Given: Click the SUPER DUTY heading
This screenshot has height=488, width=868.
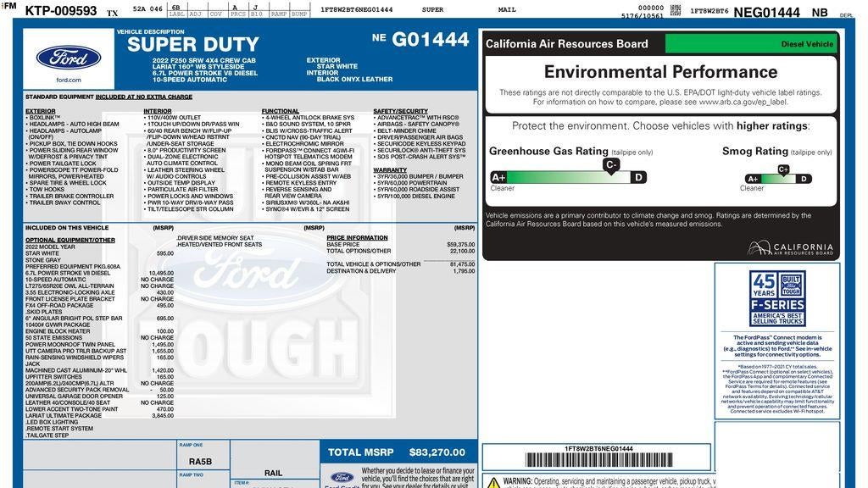Looking at the screenshot, I should coord(193,44).
